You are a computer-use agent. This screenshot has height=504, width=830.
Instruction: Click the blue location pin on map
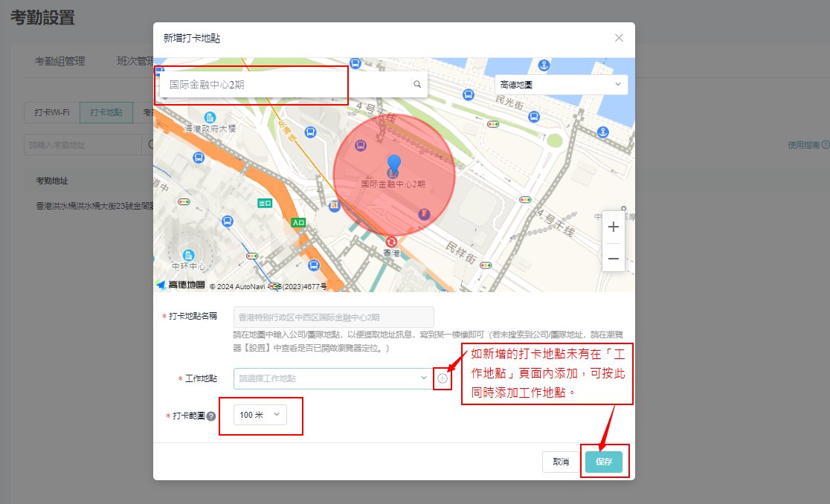pyautogui.click(x=394, y=164)
